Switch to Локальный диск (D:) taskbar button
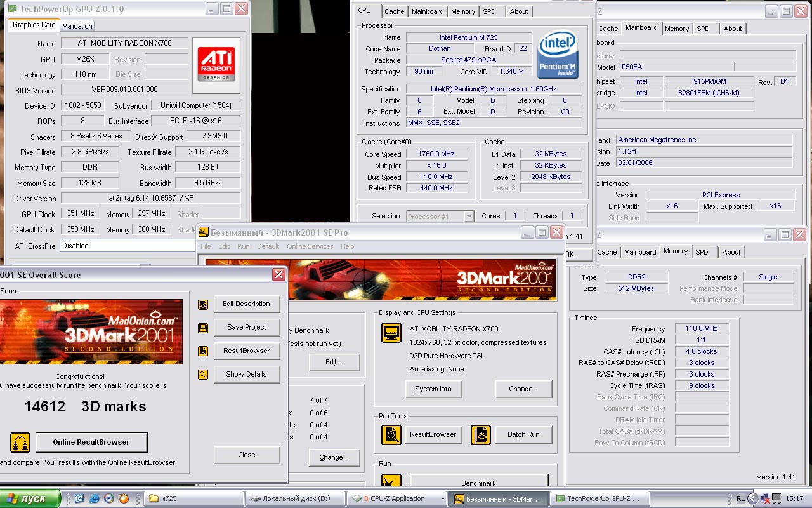 pyautogui.click(x=296, y=499)
